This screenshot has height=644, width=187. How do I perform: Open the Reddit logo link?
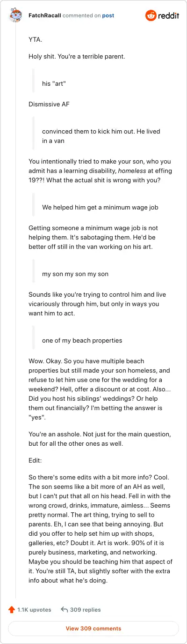point(162,15)
